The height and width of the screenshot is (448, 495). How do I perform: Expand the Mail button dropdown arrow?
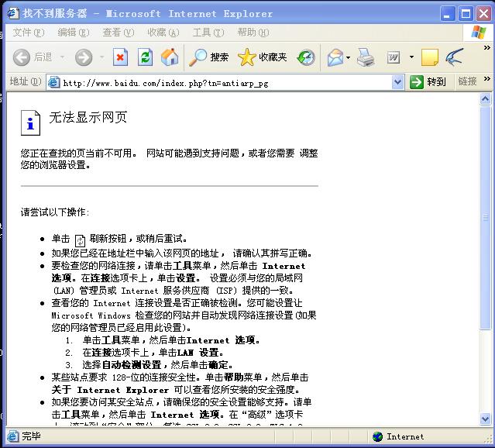[x=348, y=57]
